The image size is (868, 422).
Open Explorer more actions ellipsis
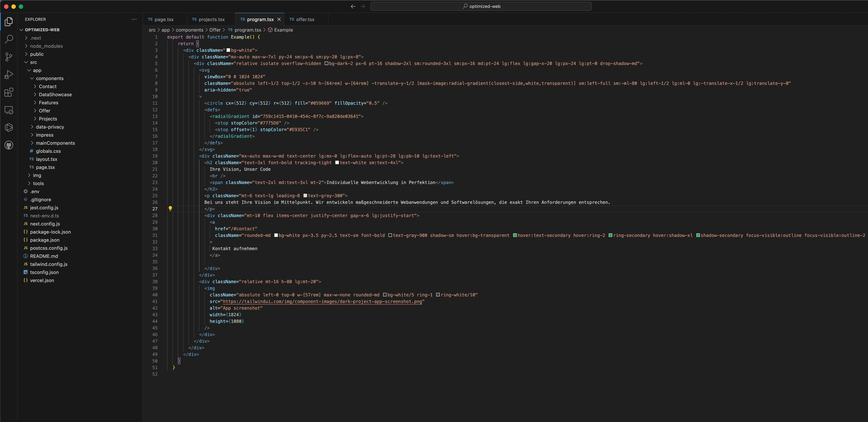[134, 19]
